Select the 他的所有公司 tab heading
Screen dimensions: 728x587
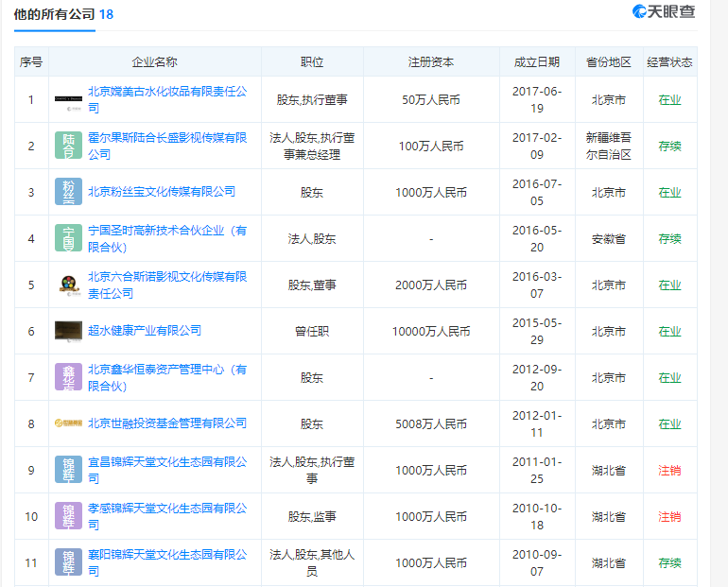pyautogui.click(x=54, y=14)
